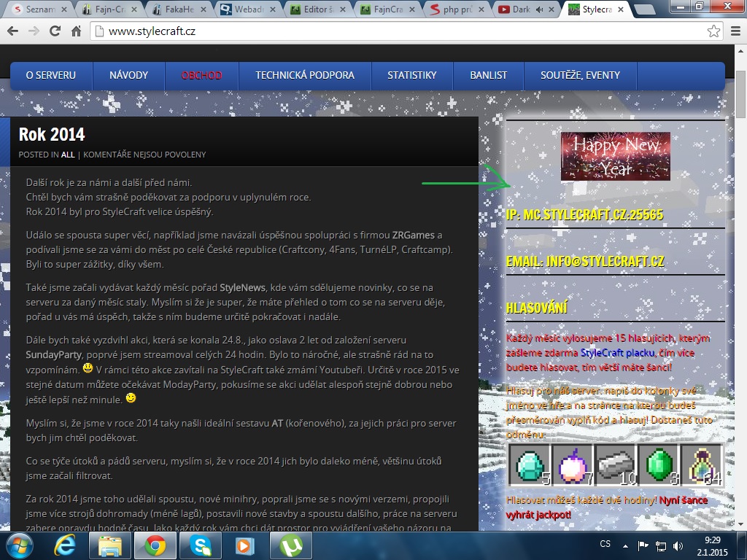Open the Rok 2014 post title

click(52, 135)
